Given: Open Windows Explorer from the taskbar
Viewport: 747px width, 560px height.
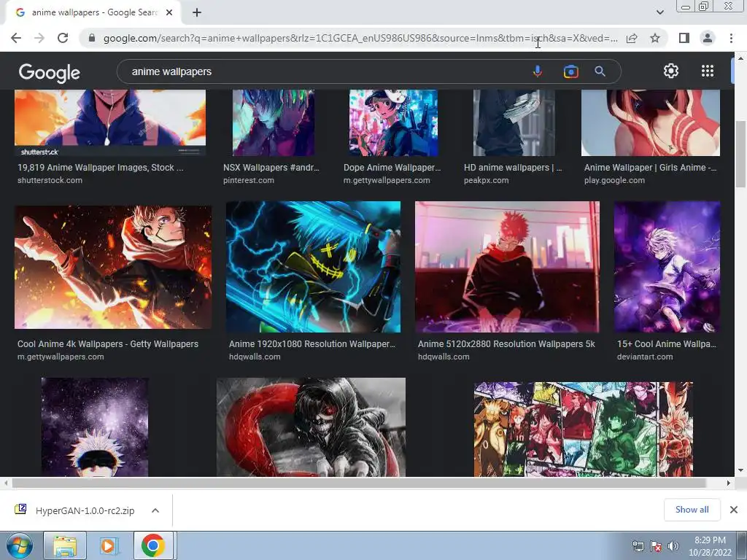Looking at the screenshot, I should tap(65, 545).
